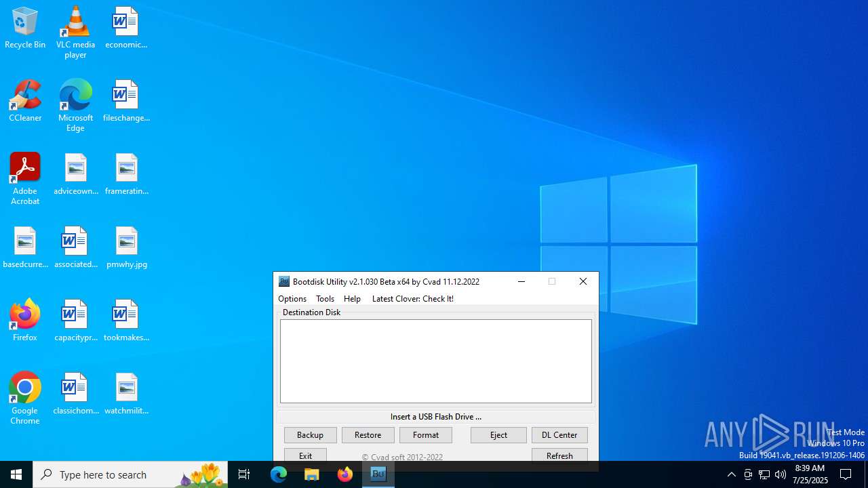Click the taskbar search box
Screen dimensions: 868x488
[x=129, y=474]
